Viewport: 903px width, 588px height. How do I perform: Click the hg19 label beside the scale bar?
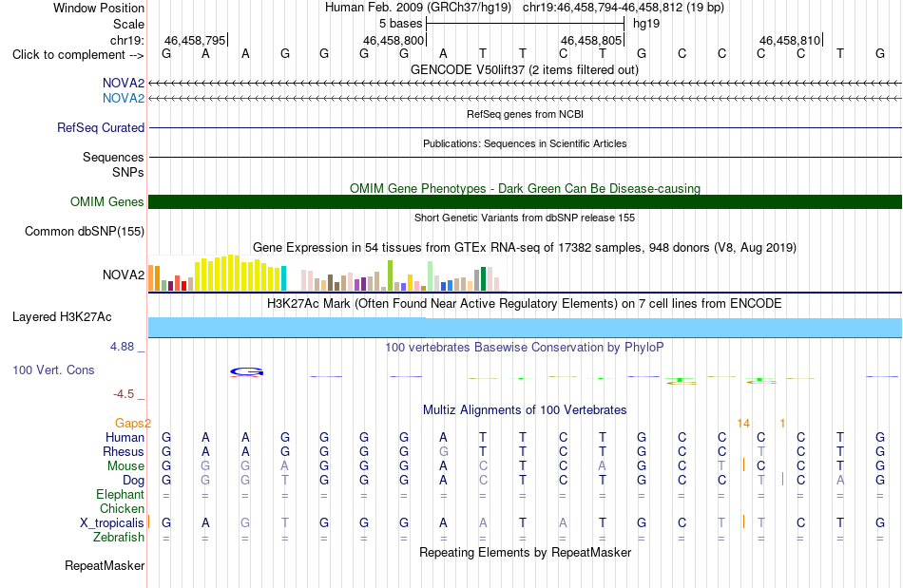[646, 24]
